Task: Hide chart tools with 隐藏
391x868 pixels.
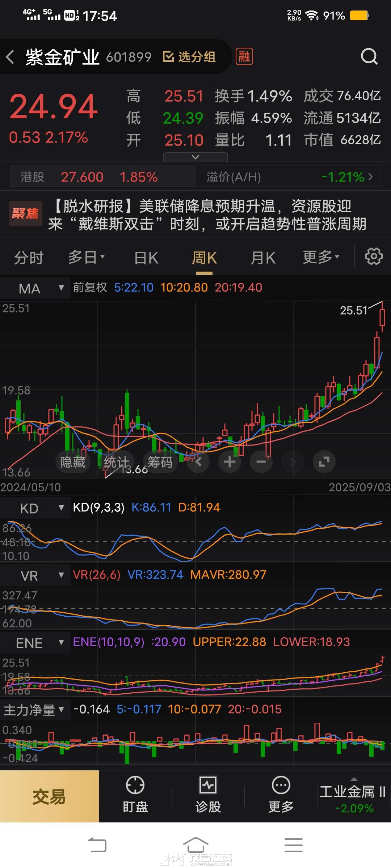Action: [x=73, y=462]
